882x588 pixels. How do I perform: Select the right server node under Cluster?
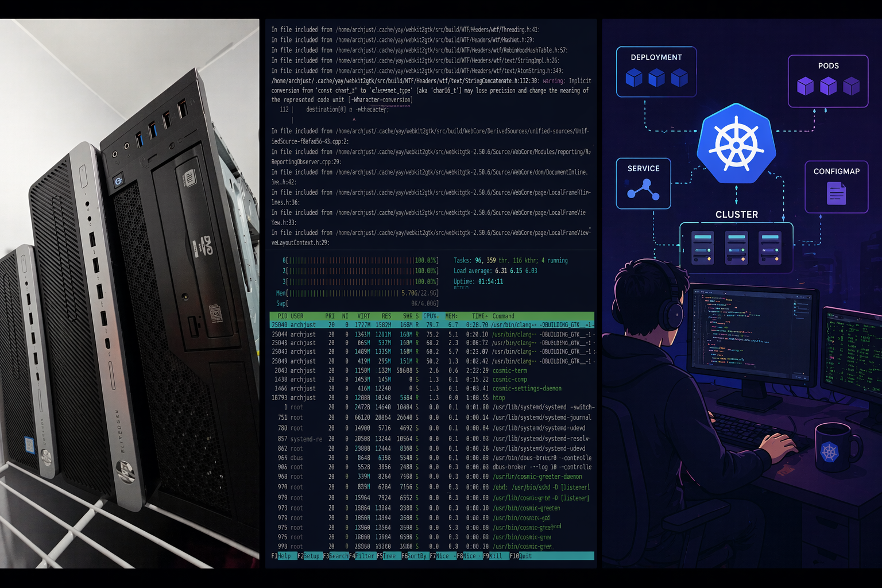point(770,247)
